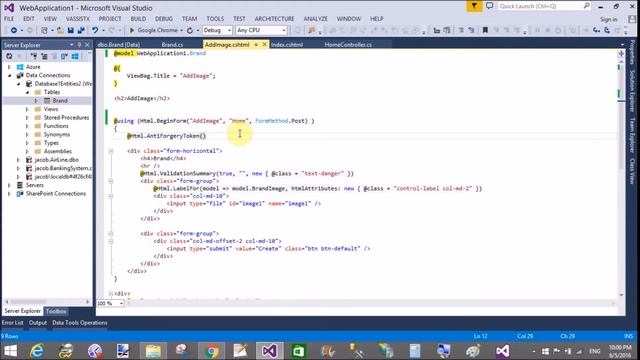Click the Open File toolbar icon
Screen dimensions: 640x360
coord(60,31)
